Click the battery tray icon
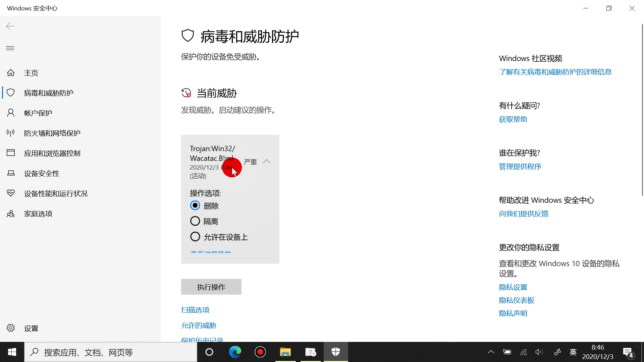The image size is (644, 362). (507, 352)
